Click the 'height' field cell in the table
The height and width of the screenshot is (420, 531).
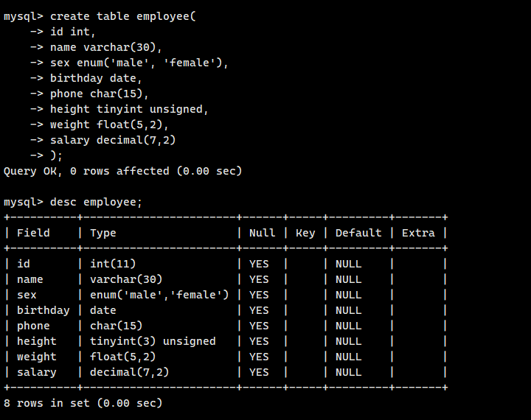(x=37, y=341)
